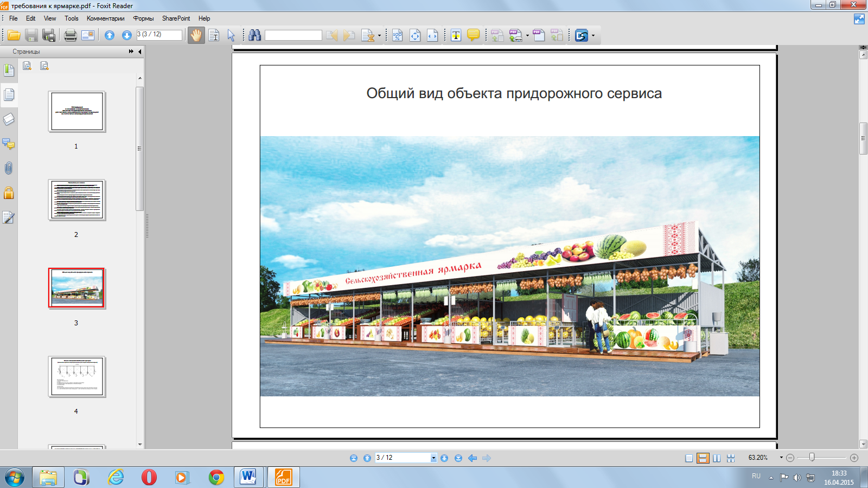
Task: Click the zoom in plus button
Action: coord(854,458)
